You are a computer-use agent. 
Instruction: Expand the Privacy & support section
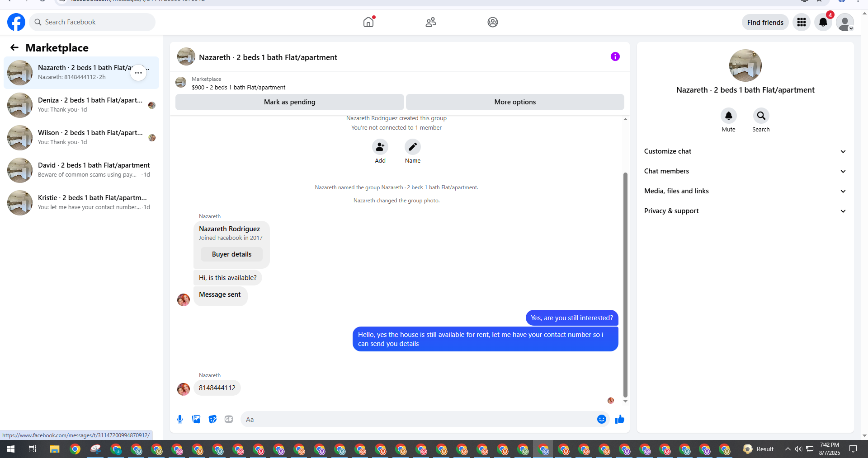point(745,211)
